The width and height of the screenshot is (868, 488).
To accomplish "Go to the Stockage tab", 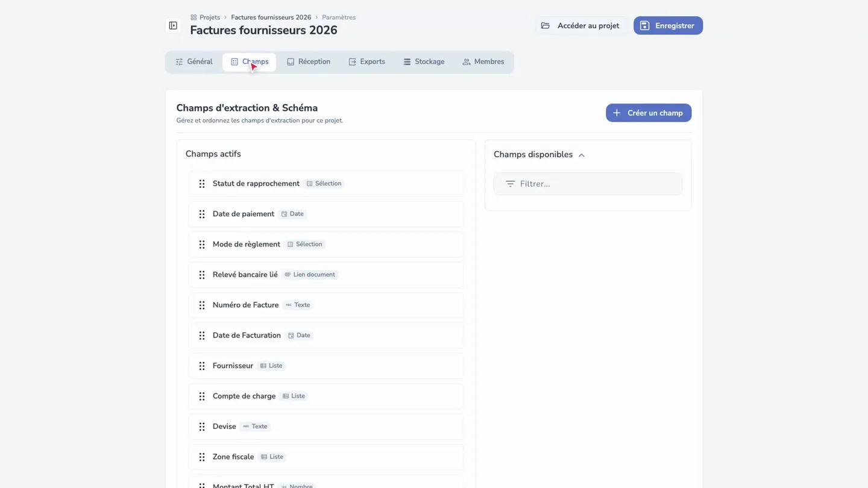I will [424, 62].
